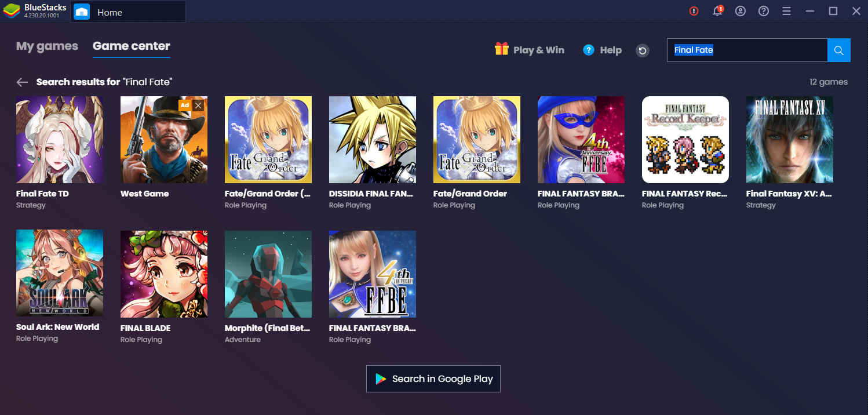Image resolution: width=868 pixels, height=415 pixels.
Task: Click the Strategy label under Final Fate TD
Action: coord(31,205)
